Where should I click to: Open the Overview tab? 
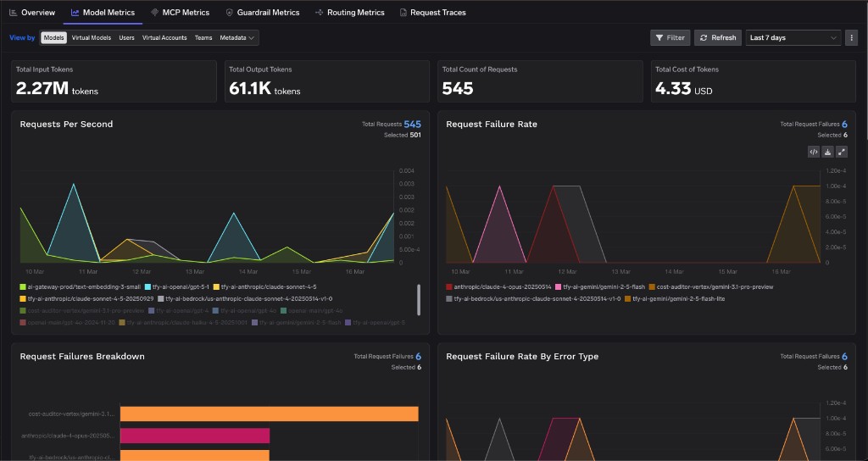point(32,12)
